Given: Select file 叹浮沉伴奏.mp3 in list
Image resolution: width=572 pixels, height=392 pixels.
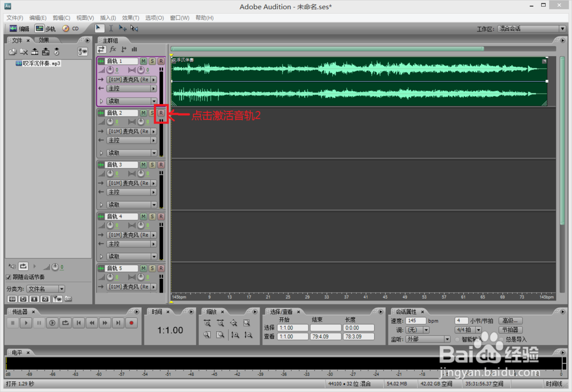Looking at the screenshot, I should [38, 63].
